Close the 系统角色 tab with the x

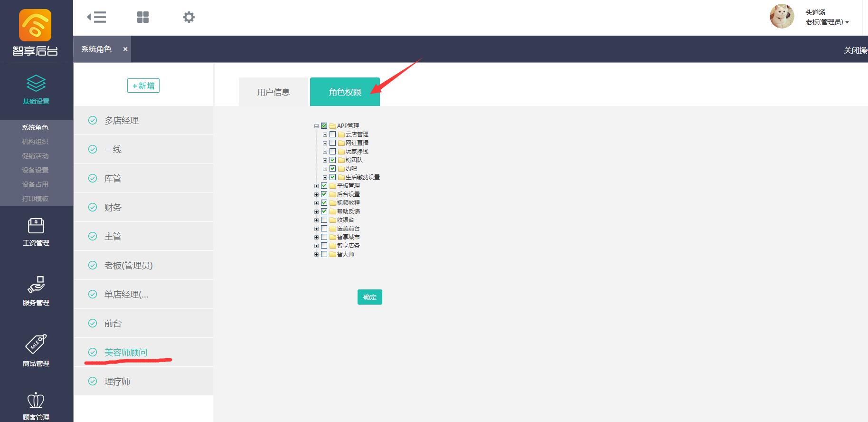click(125, 49)
